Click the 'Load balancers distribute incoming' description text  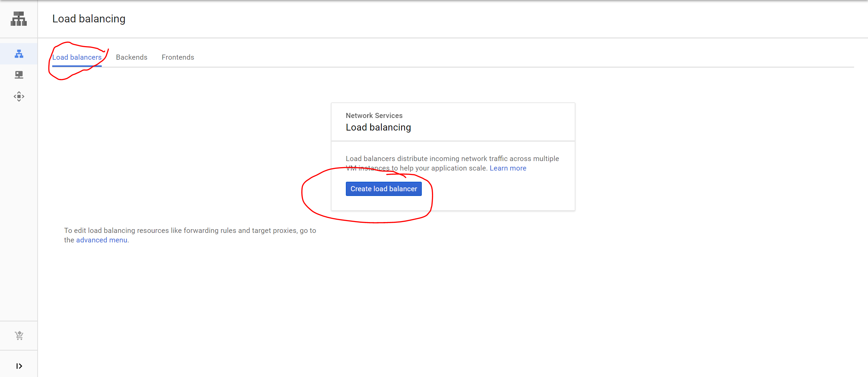click(452, 163)
